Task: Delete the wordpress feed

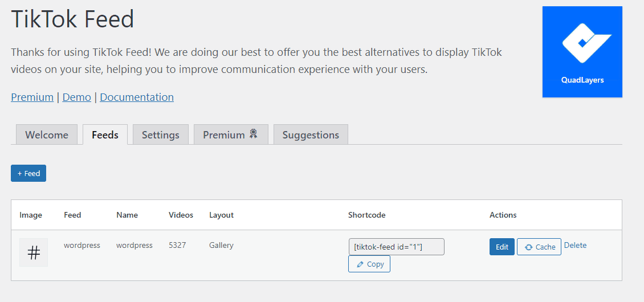Action: point(575,245)
